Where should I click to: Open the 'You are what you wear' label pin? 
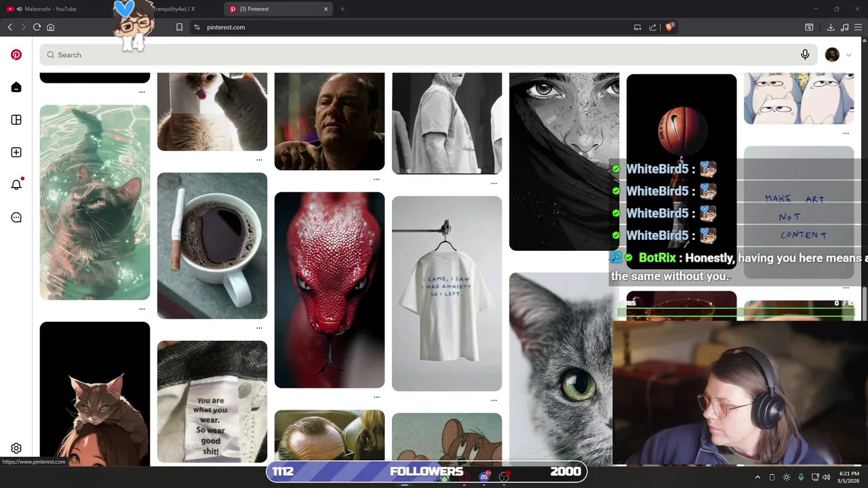coord(212,401)
